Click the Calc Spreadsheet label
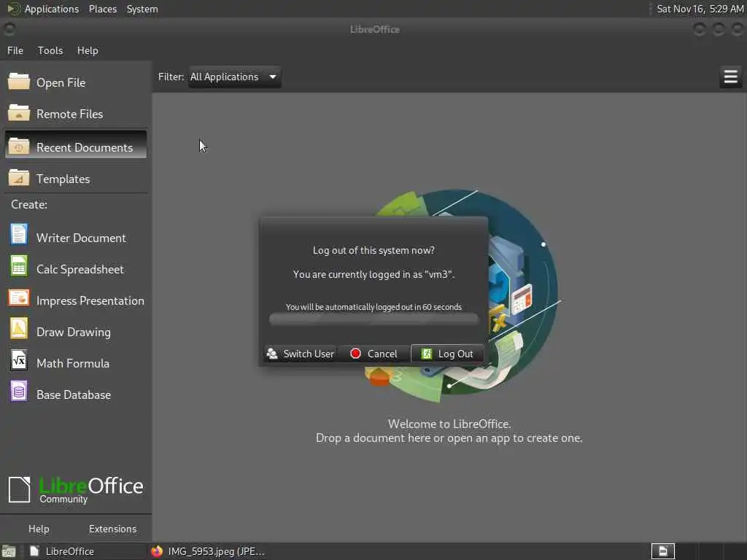Screen dimensions: 747x560 coord(80,269)
